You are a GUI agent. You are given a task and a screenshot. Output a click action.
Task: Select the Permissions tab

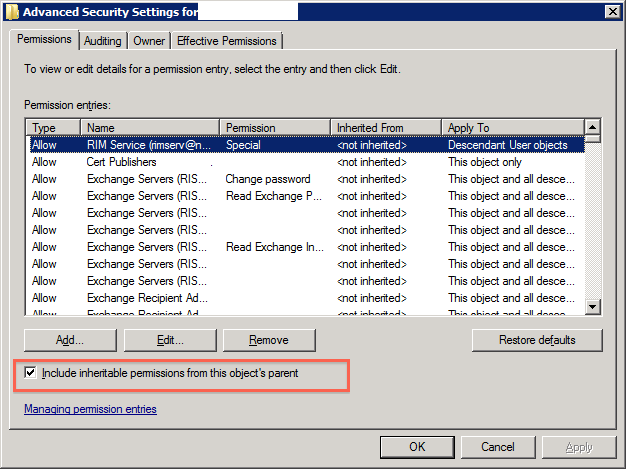coord(44,40)
